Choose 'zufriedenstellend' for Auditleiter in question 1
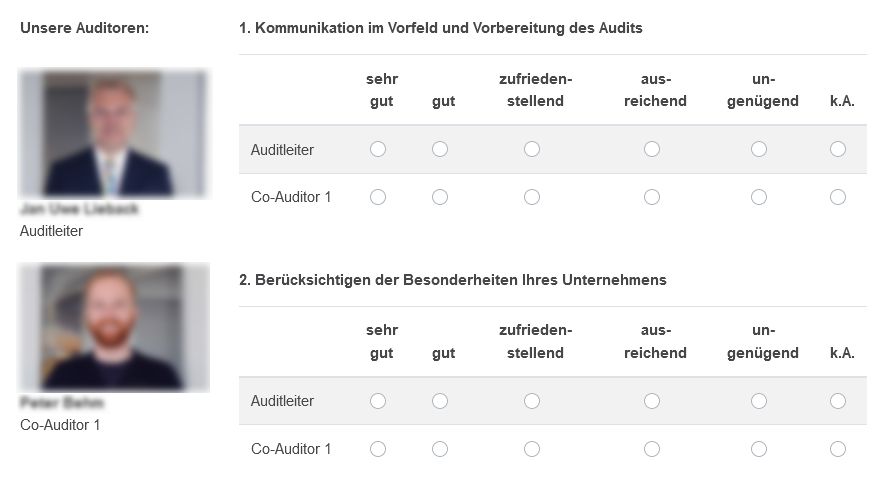 point(532,149)
